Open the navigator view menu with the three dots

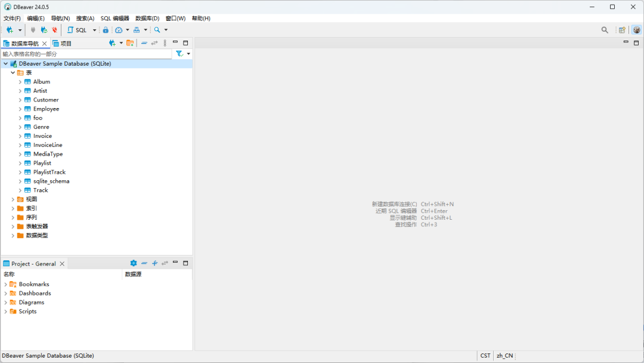(165, 43)
